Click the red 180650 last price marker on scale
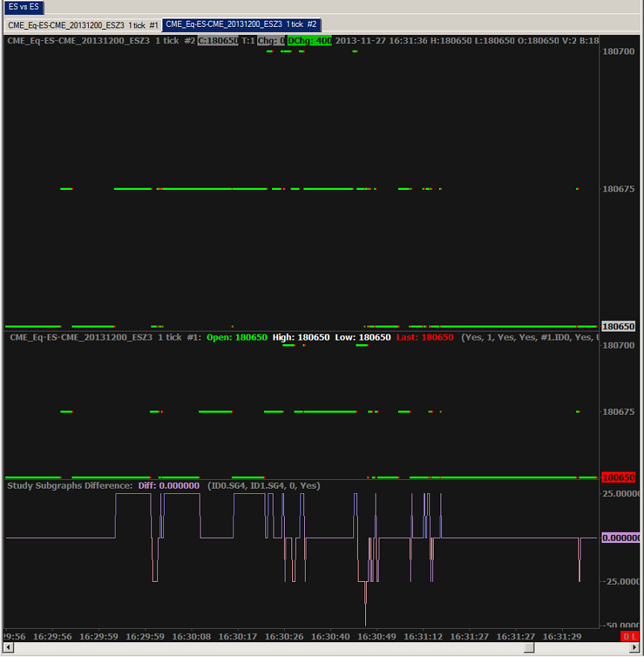The image size is (644, 657). pyautogui.click(x=619, y=477)
